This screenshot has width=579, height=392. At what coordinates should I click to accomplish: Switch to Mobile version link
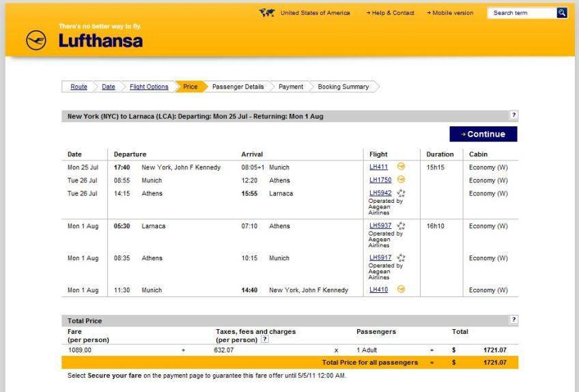[x=450, y=13]
